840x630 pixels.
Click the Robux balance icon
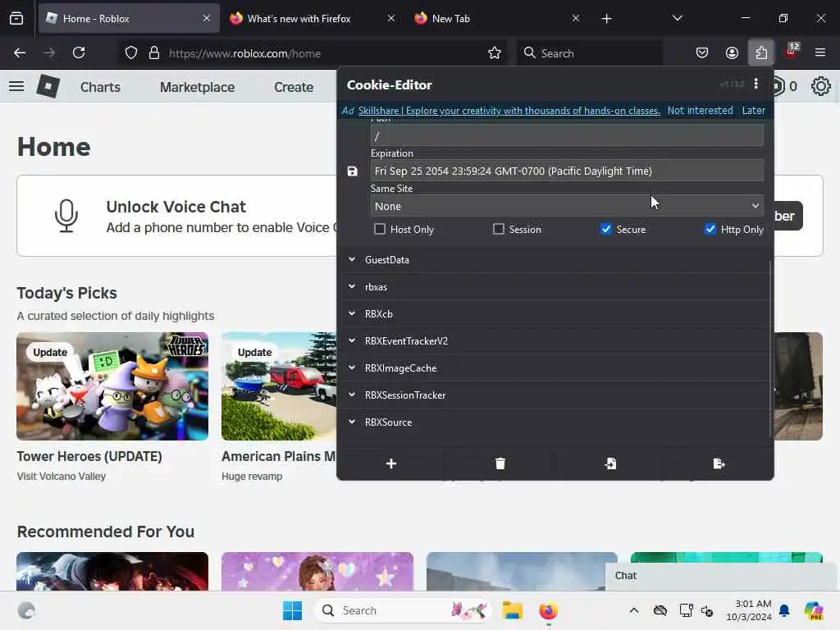(778, 86)
